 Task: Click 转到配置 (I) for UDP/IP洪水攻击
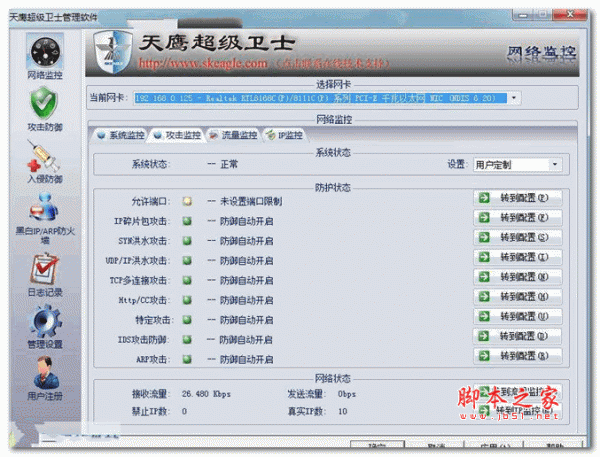(518, 257)
